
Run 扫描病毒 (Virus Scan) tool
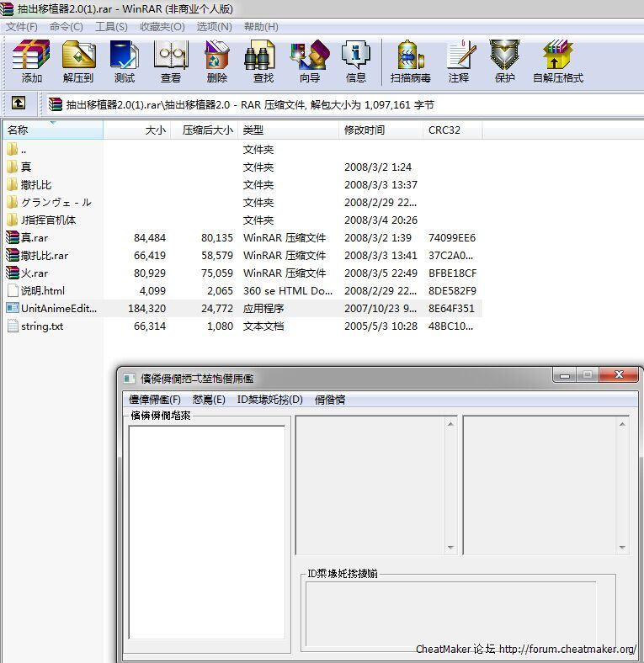(410, 61)
